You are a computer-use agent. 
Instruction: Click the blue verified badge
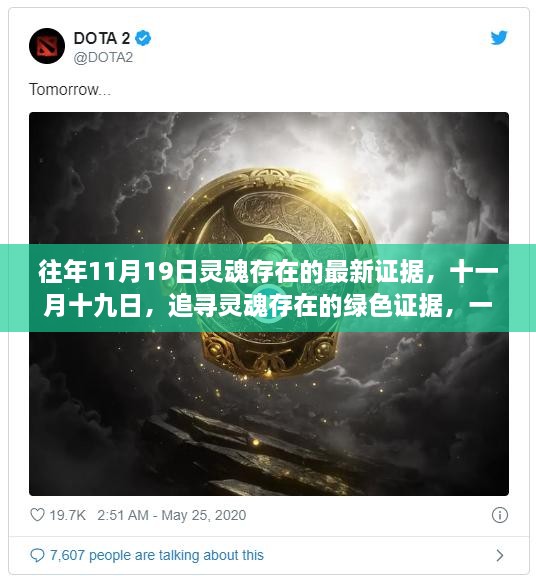[x=143, y=38]
